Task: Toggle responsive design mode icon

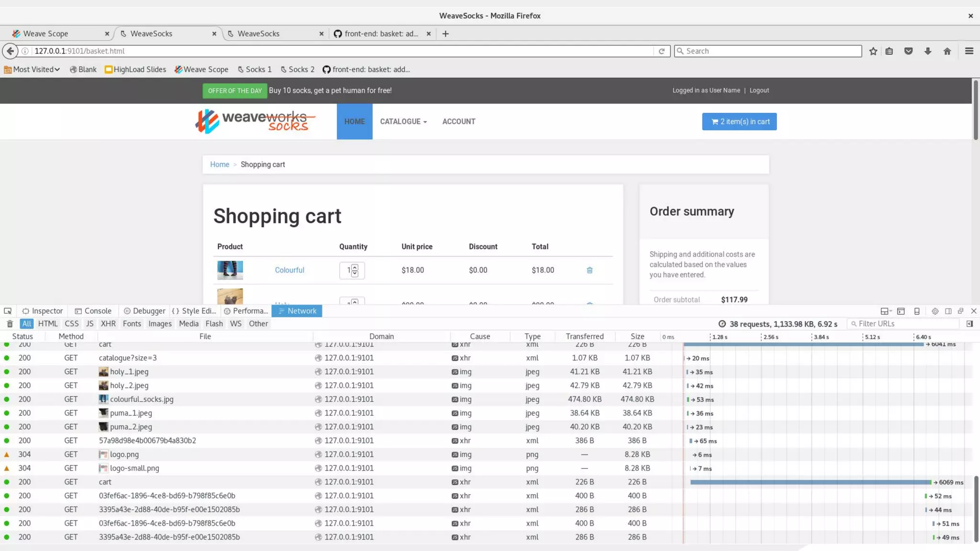Action: pyautogui.click(x=916, y=311)
